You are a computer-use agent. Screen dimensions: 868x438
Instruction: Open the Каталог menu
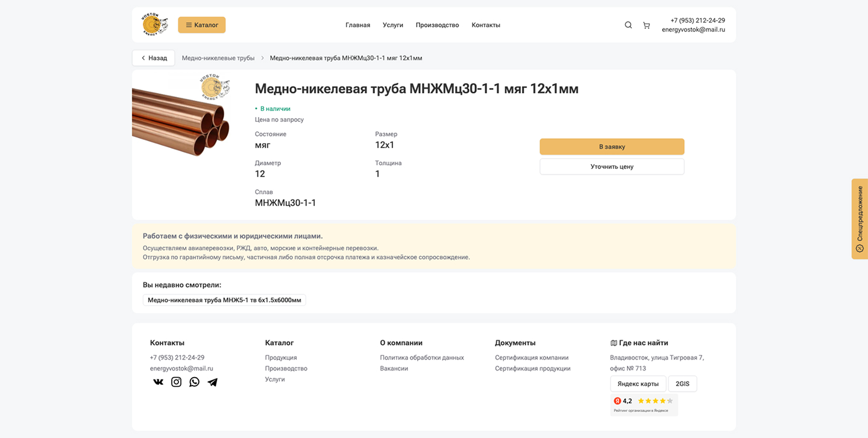(201, 25)
